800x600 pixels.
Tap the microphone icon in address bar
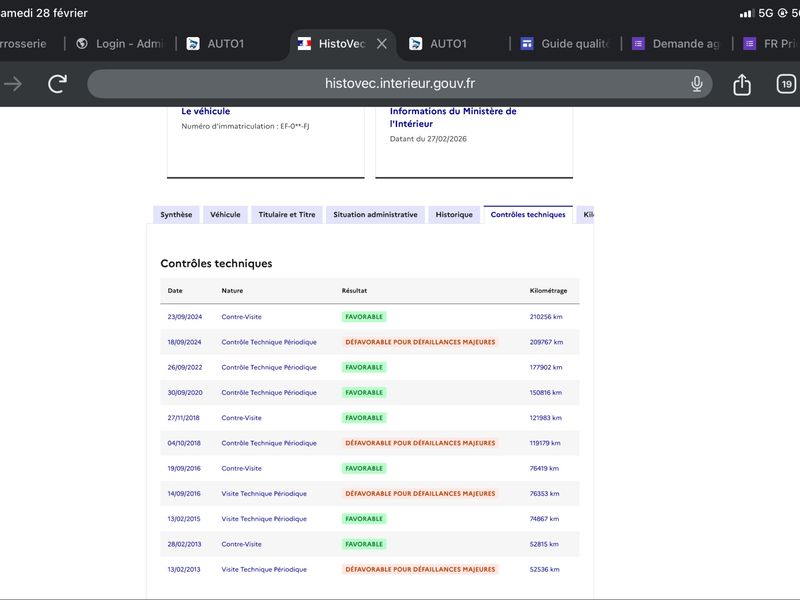[x=697, y=84]
